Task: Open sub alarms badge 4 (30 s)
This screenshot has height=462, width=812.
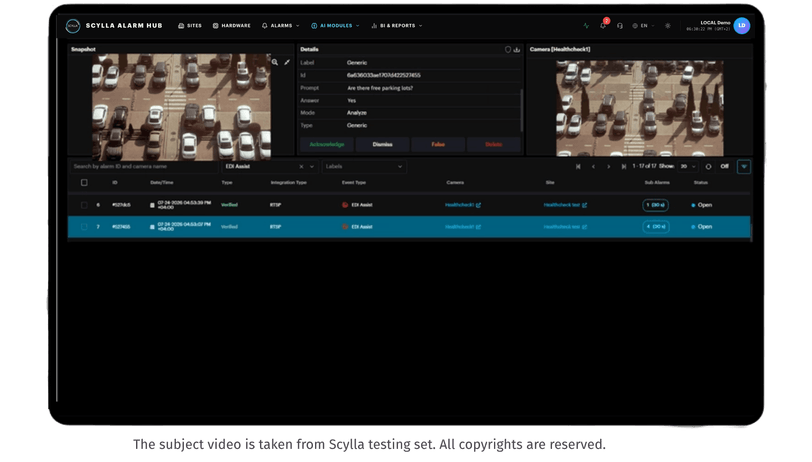Action: (656, 227)
